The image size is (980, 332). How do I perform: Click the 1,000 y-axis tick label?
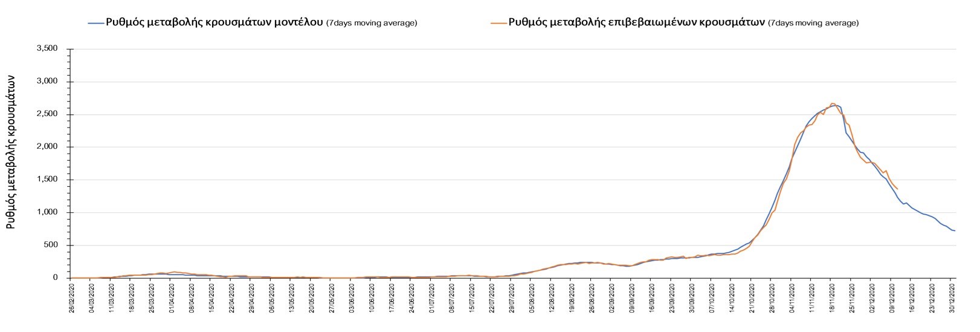48,212
